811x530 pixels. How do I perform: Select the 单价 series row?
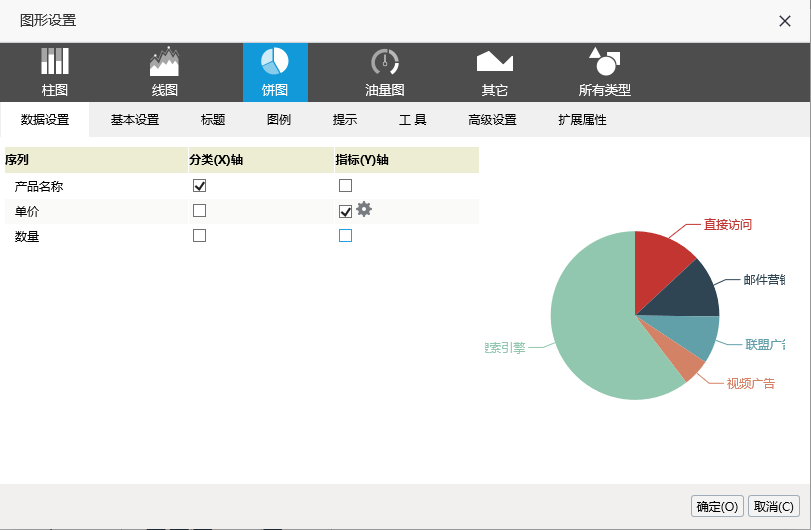pos(242,211)
